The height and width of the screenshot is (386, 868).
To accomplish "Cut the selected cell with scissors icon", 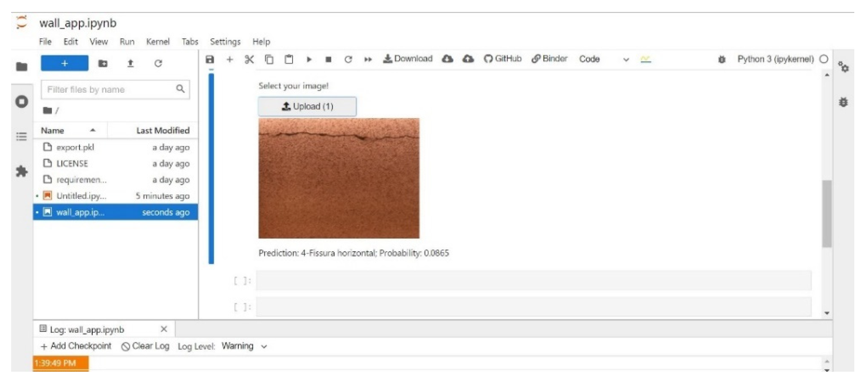I will [x=249, y=60].
